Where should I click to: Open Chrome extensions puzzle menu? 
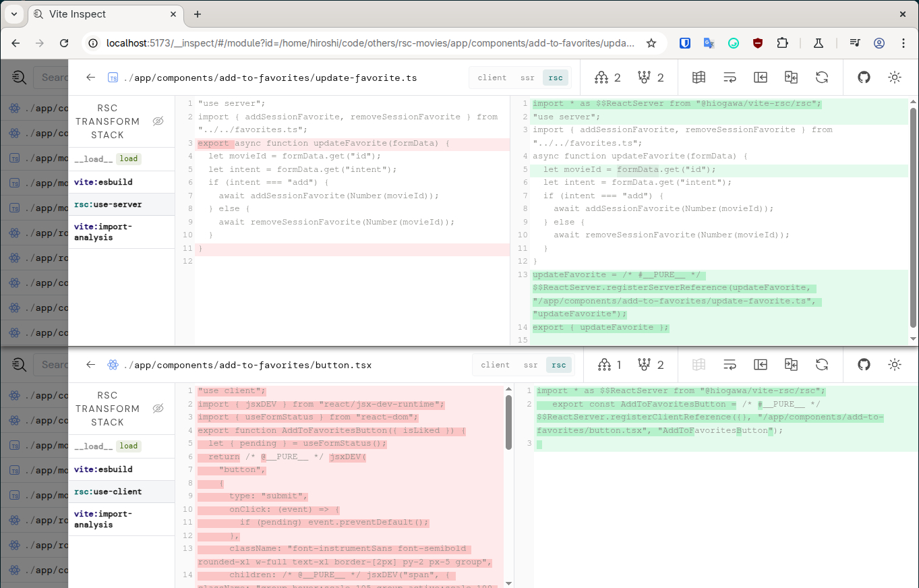pos(782,43)
